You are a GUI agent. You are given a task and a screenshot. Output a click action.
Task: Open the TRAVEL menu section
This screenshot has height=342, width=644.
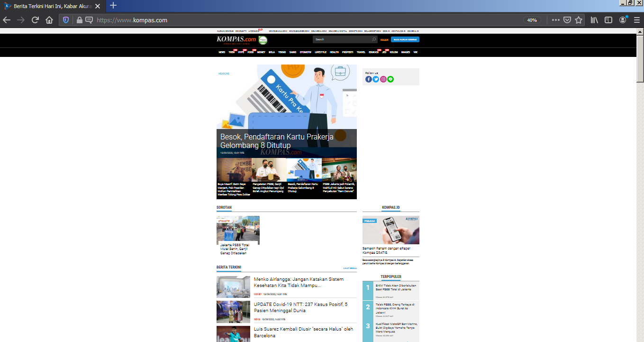point(361,52)
